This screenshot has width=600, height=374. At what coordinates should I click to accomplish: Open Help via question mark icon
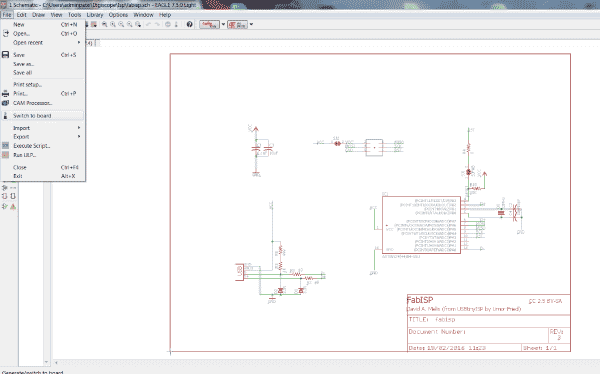pyautogui.click(x=189, y=24)
